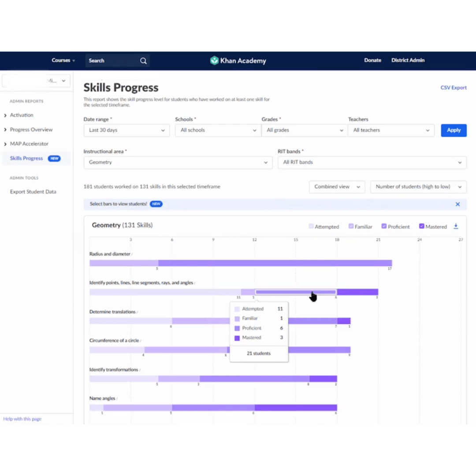Select the Attempted segment of Determine translations bar
476x476 pixels.
[x=131, y=321]
